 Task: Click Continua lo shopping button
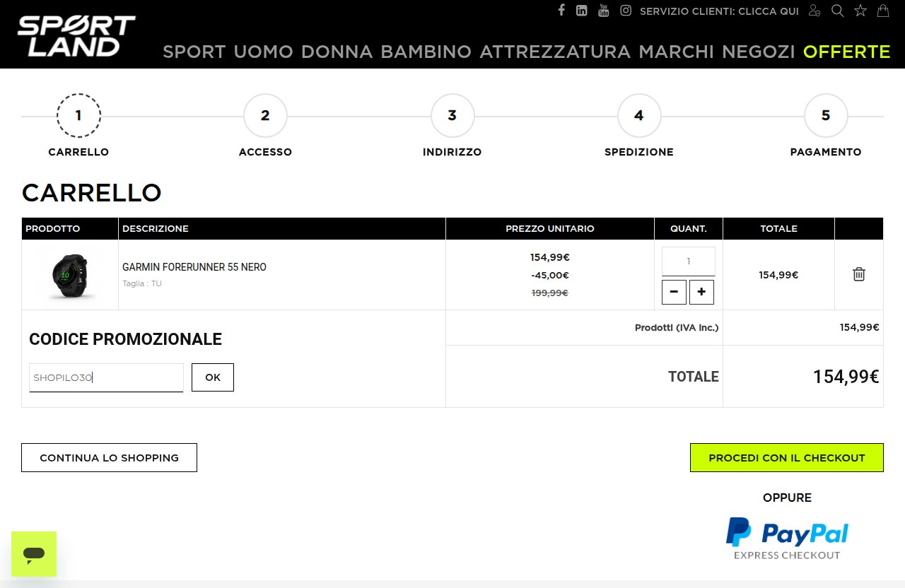pyautogui.click(x=109, y=457)
